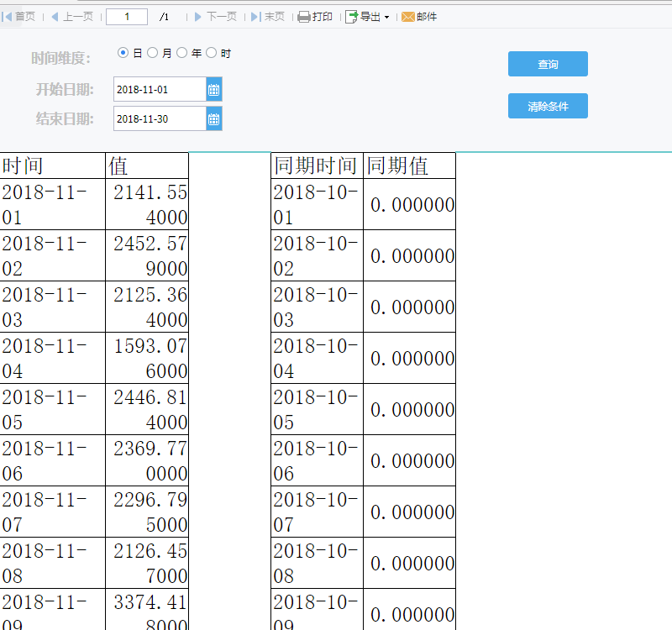Select 同期时间 cell 2018-10-03
Screen dimensions: 672x630
tap(318, 307)
